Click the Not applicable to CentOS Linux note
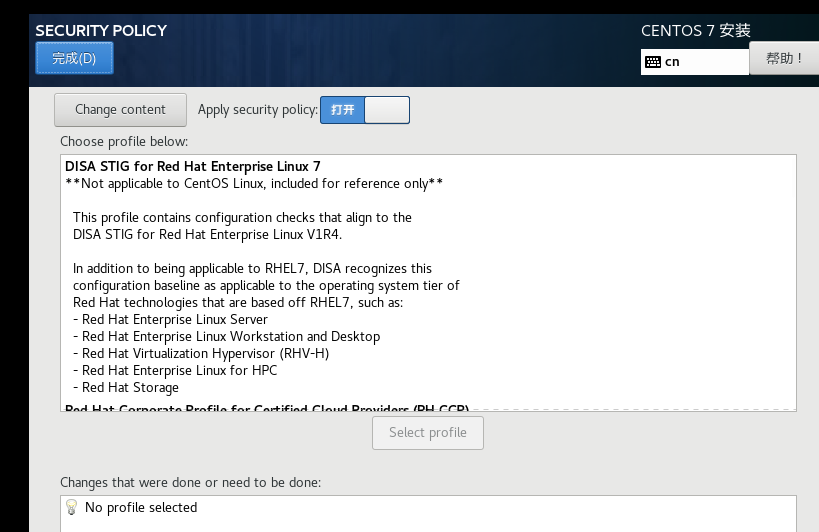The width and height of the screenshot is (819, 532). click(x=254, y=184)
